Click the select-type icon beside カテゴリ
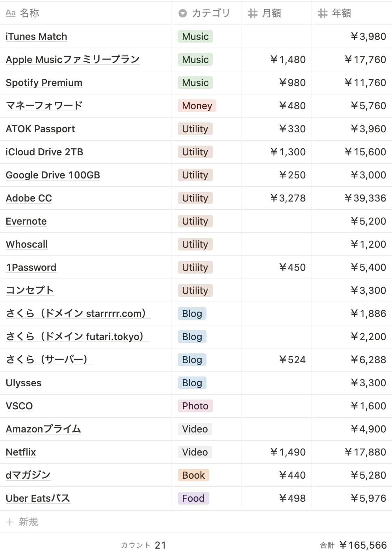This screenshot has height=557, width=392. (x=183, y=13)
